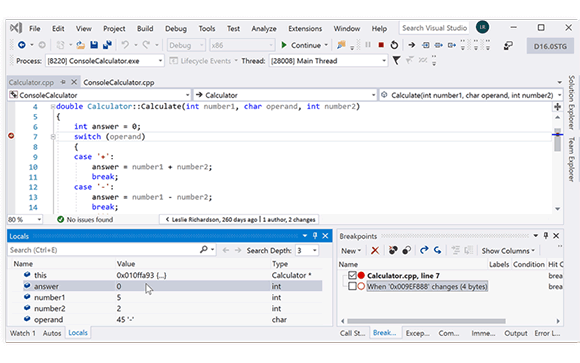Open the Calculate member function dropdown

pyautogui.click(x=559, y=95)
